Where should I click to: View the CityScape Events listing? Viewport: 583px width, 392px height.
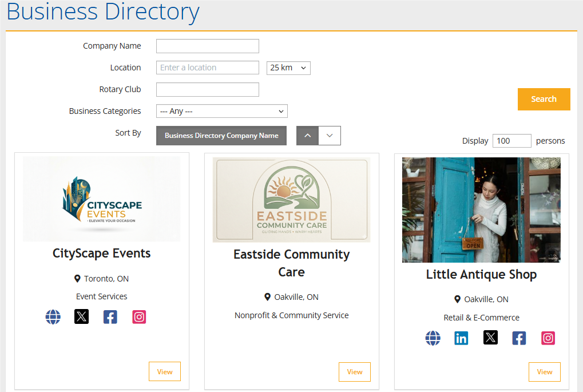[x=165, y=371]
